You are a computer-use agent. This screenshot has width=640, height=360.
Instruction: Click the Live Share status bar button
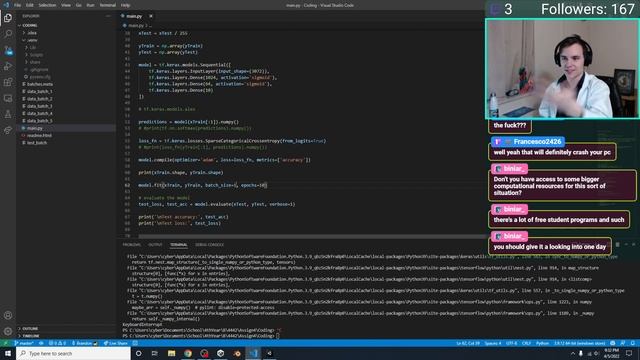pos(116,343)
